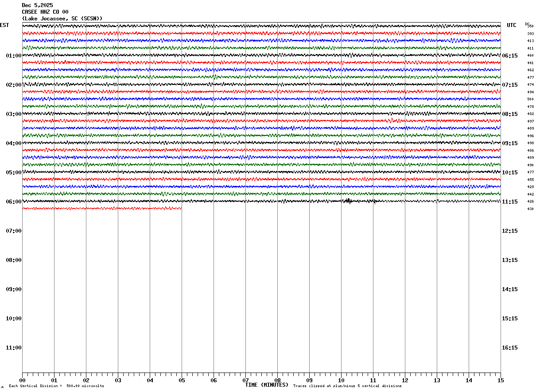Screen dimensions: 536x392
Task: Click DC offset value '430'
Action: coord(530,209)
